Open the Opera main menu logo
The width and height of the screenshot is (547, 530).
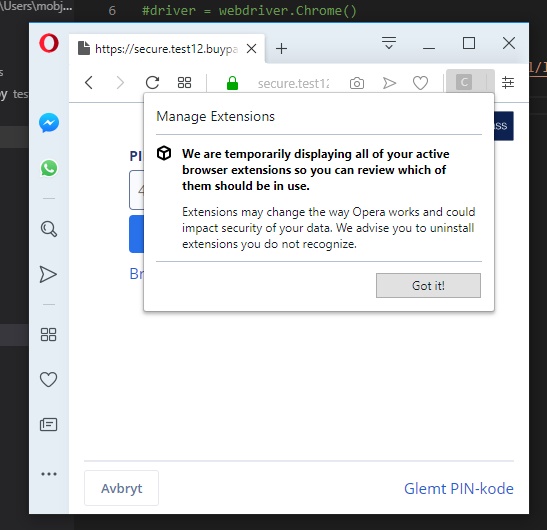pyautogui.click(x=49, y=43)
